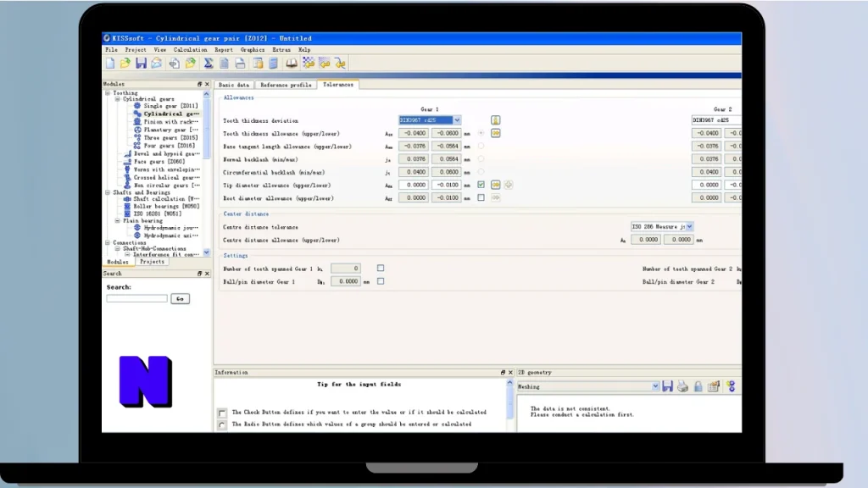Close the Information panel
Image resolution: width=868 pixels, height=488 pixels.
510,373
